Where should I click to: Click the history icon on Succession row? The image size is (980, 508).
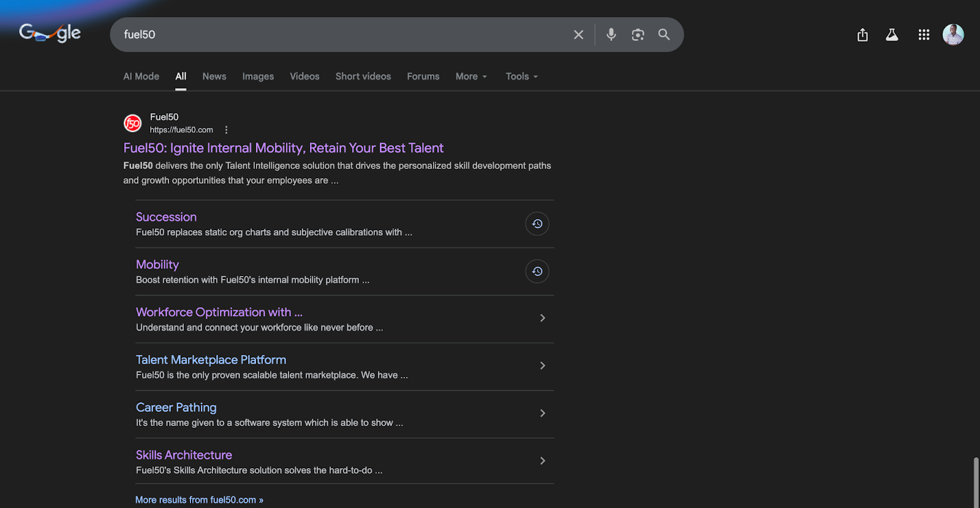[x=537, y=224]
